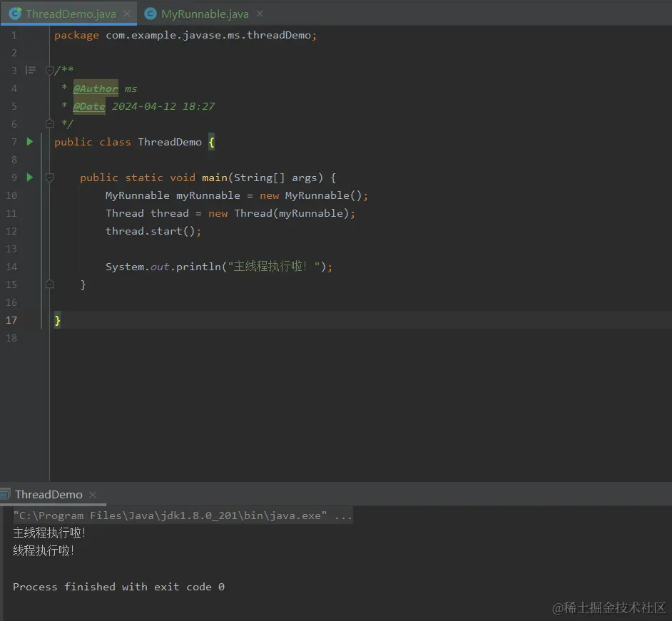
Task: Click the main method name on line 9
Action: pos(215,178)
